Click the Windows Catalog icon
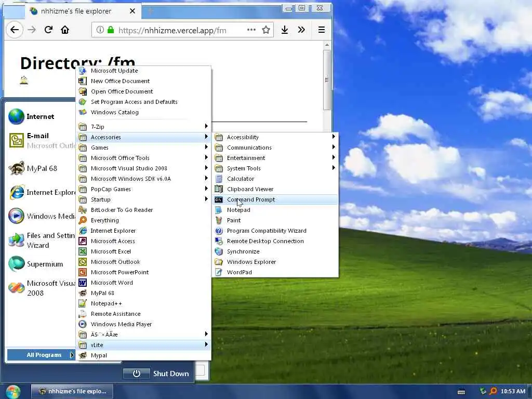 [83, 112]
